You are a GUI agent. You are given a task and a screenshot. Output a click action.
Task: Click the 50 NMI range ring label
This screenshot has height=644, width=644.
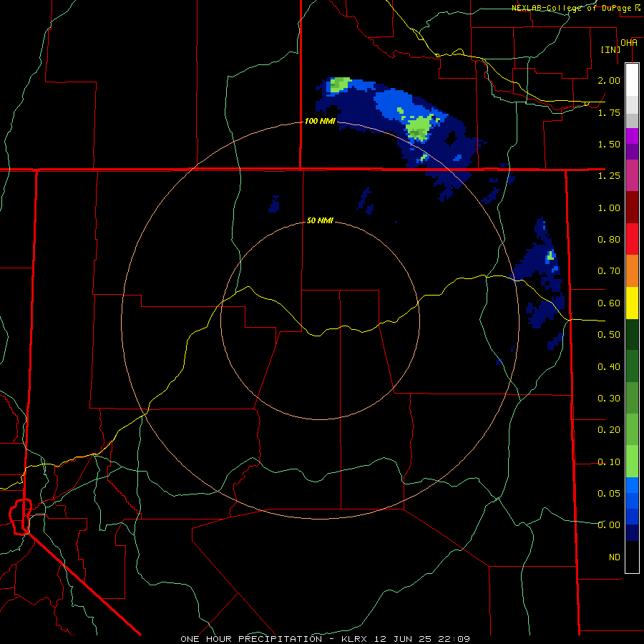pyautogui.click(x=320, y=220)
